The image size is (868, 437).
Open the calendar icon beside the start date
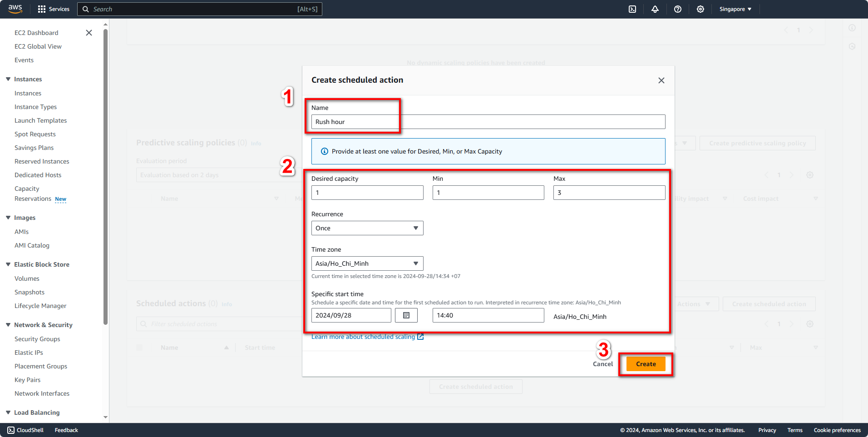[x=406, y=315]
